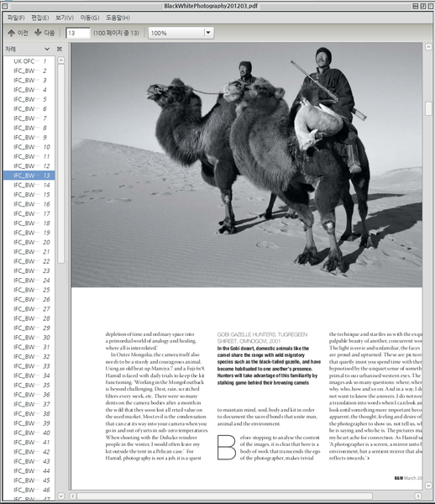Click the sidebar vertical scrollbar thumb
The height and width of the screenshot is (504, 435).
coord(60,163)
